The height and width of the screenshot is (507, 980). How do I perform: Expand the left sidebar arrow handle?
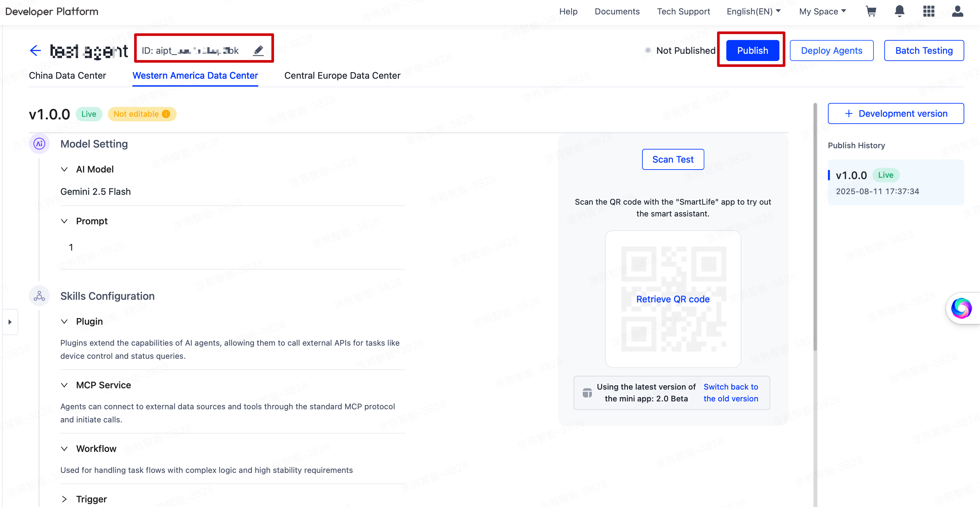[10, 322]
